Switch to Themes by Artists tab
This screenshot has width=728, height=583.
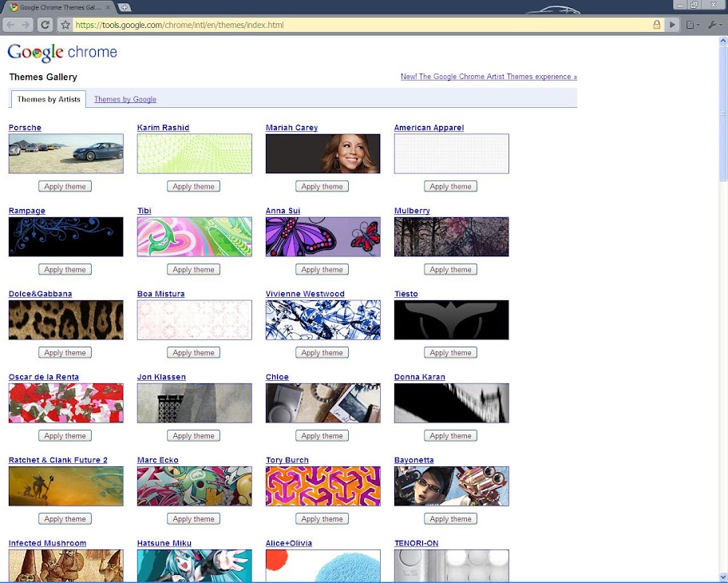[49, 99]
